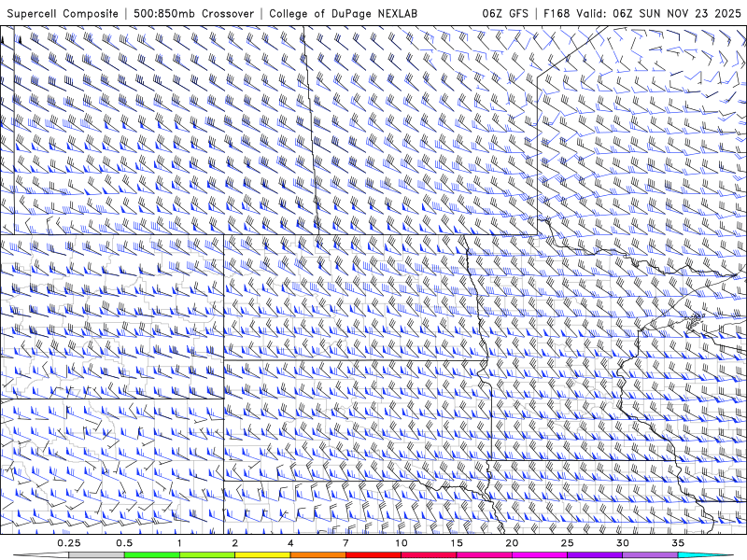This screenshot has height=560, width=747.
Task: Click the '0.5' legend value
Action: tap(124, 543)
